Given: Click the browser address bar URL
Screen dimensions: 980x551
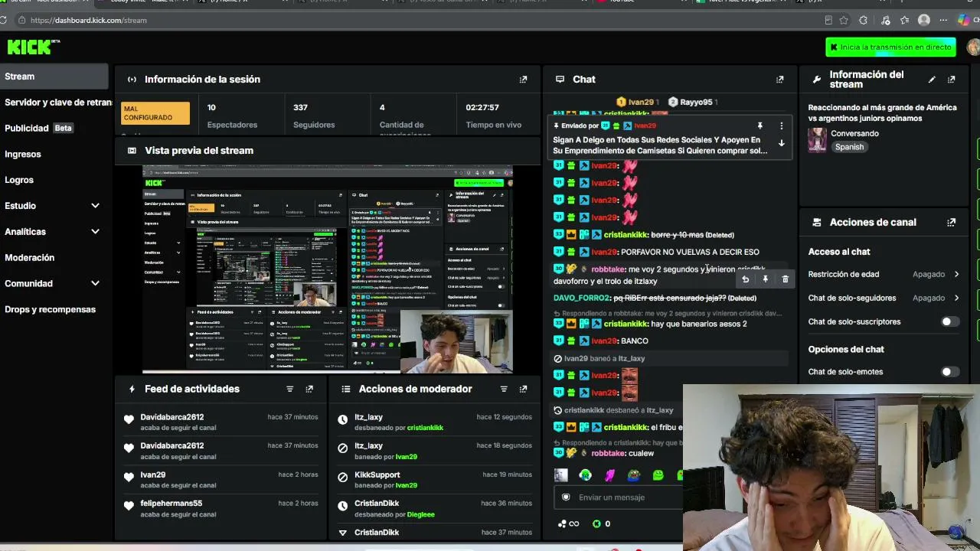Looking at the screenshot, I should [88, 21].
